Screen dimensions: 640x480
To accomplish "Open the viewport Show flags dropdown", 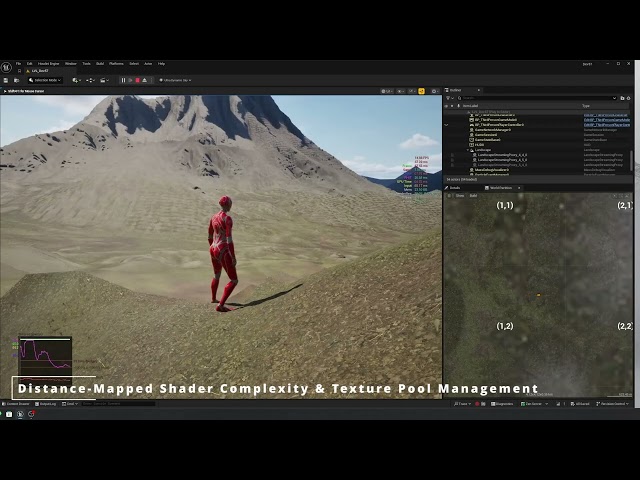I will 401,91.
